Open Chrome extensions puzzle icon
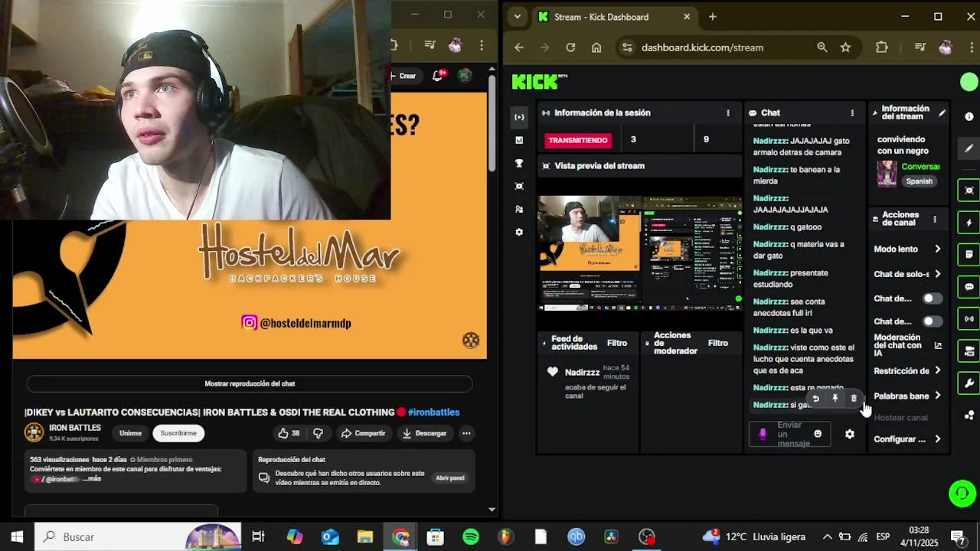980x551 pixels. (x=881, y=47)
